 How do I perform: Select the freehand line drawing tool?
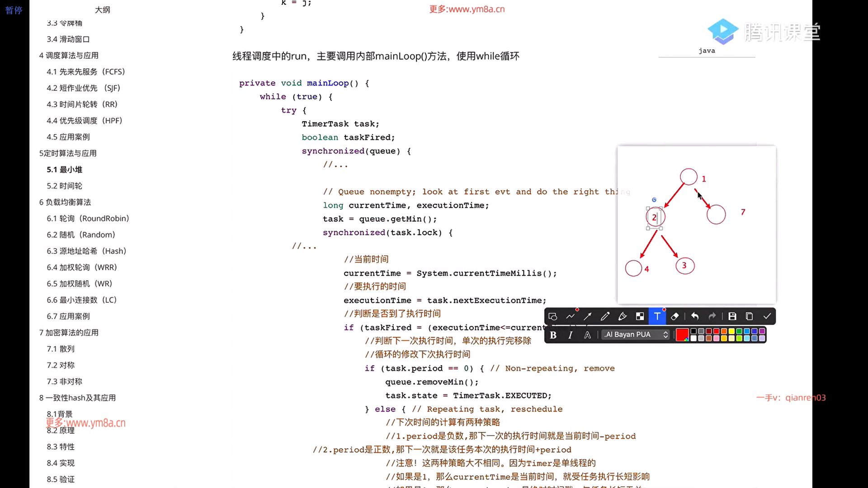tap(570, 316)
